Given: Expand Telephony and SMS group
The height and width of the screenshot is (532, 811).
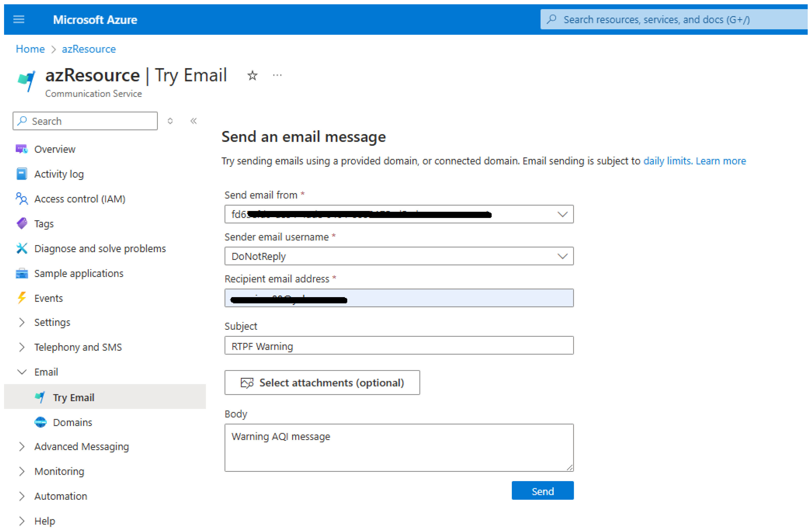Looking at the screenshot, I should tap(78, 347).
